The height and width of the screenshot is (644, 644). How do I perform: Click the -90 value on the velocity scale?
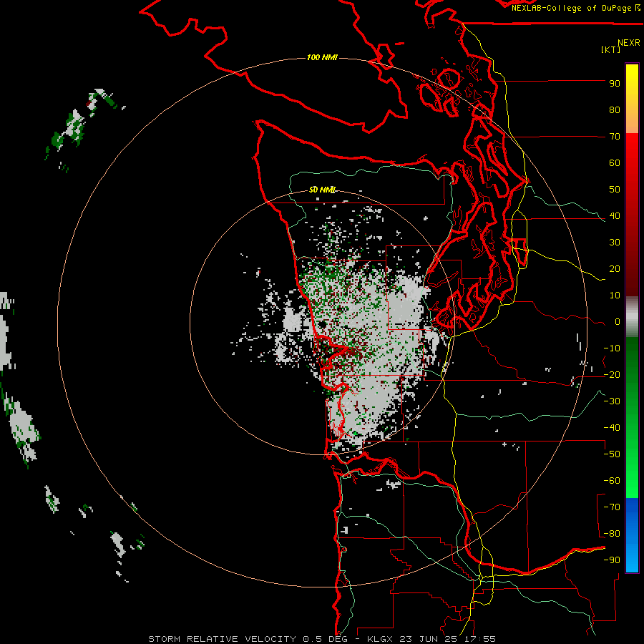pos(612,560)
